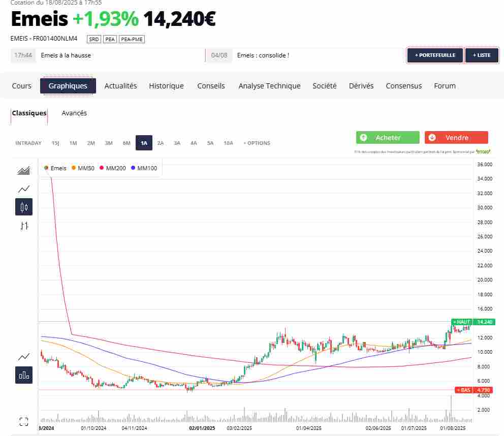Screen dimensions: 504x436
Task: Activate fullscreen chart mode
Action: pyautogui.click(x=23, y=421)
